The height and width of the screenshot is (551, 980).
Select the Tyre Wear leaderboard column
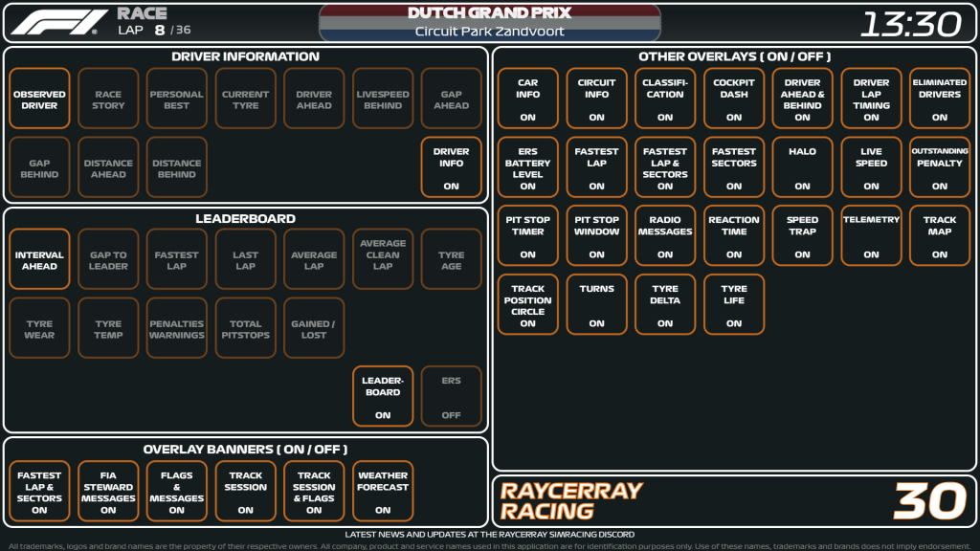click(x=39, y=327)
